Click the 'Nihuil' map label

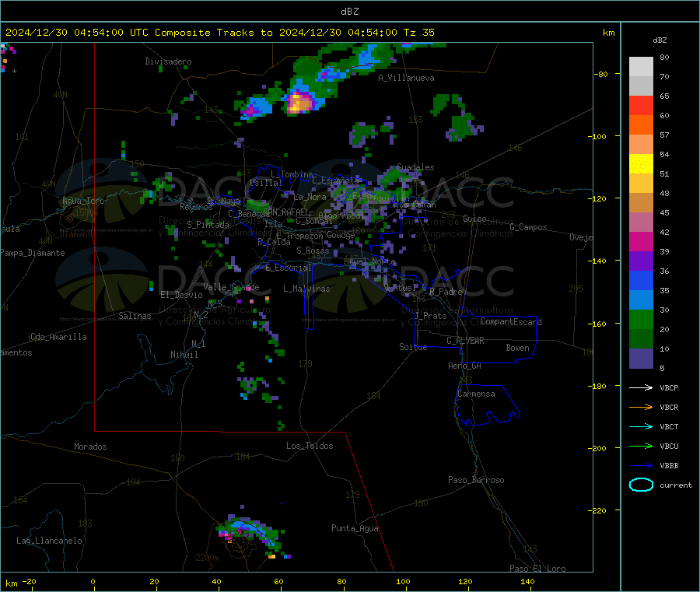pyautogui.click(x=184, y=355)
